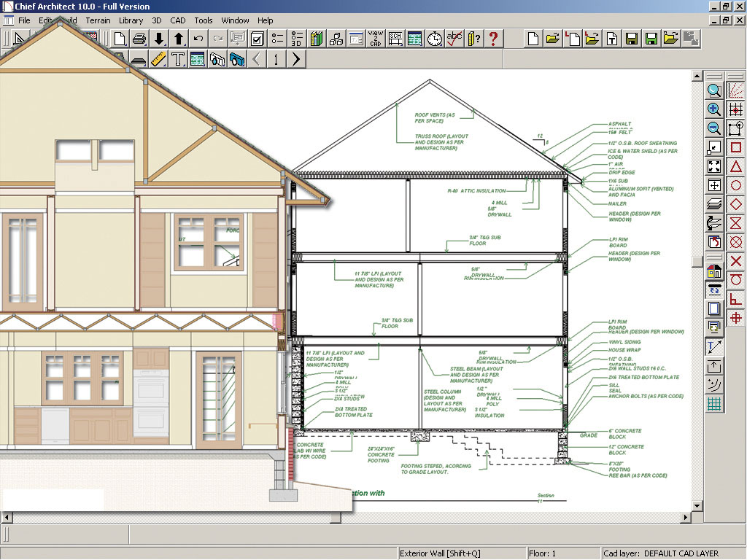Go to previous page left arrow
Image resolution: width=747 pixels, height=560 pixels.
pos(256,60)
